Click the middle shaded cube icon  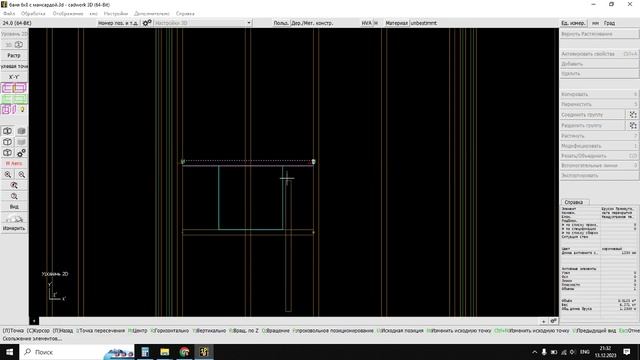coord(21,142)
